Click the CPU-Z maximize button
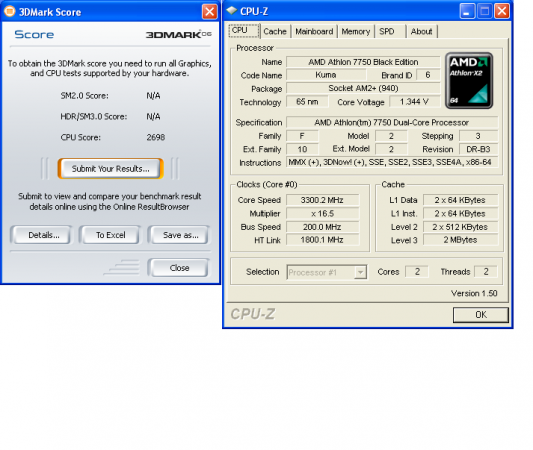 [x=484, y=11]
